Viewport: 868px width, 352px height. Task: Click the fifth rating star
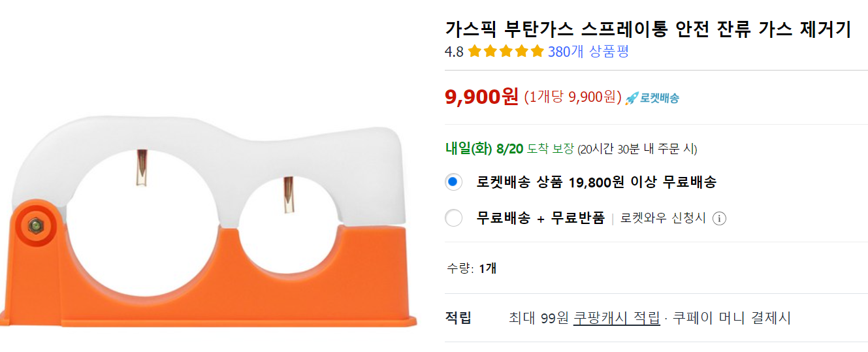tap(537, 52)
